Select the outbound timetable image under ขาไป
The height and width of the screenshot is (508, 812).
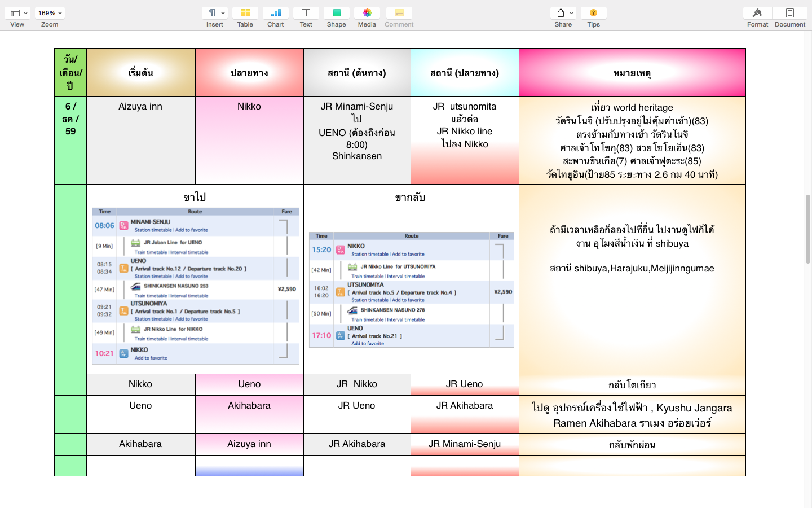point(195,286)
